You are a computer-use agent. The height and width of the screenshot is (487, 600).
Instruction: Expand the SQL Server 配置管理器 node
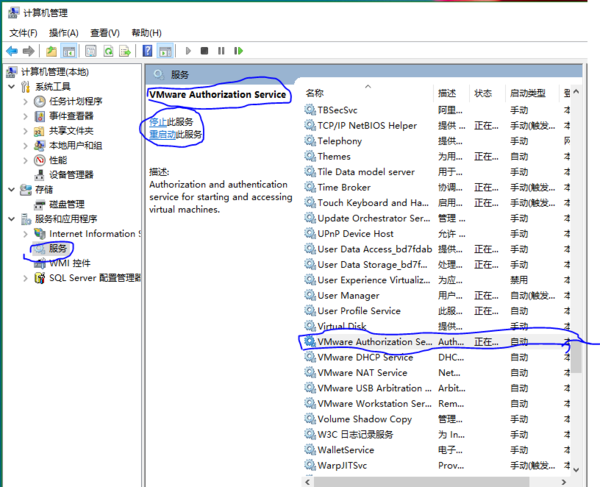coord(25,278)
